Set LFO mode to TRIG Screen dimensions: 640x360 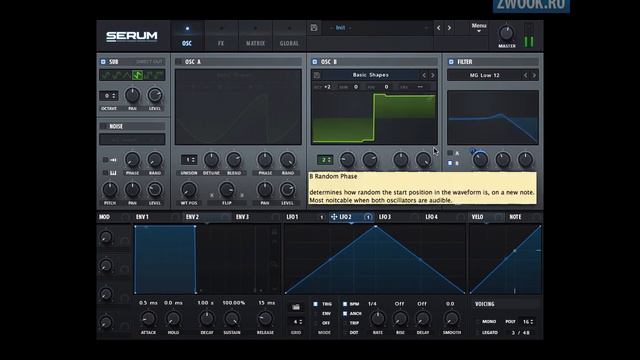click(316, 304)
